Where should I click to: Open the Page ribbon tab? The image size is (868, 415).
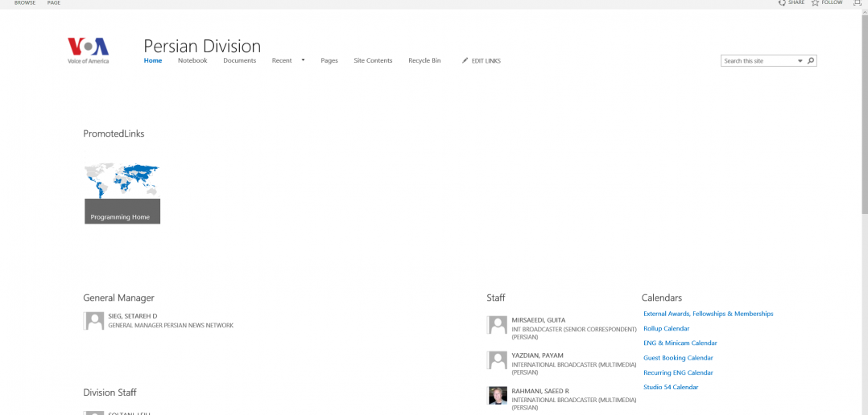[x=54, y=2]
